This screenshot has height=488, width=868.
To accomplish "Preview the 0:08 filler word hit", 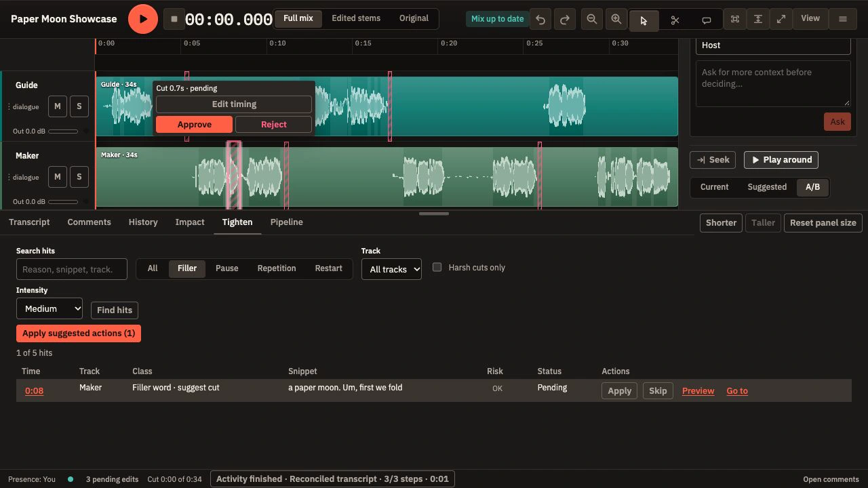I will (x=698, y=391).
